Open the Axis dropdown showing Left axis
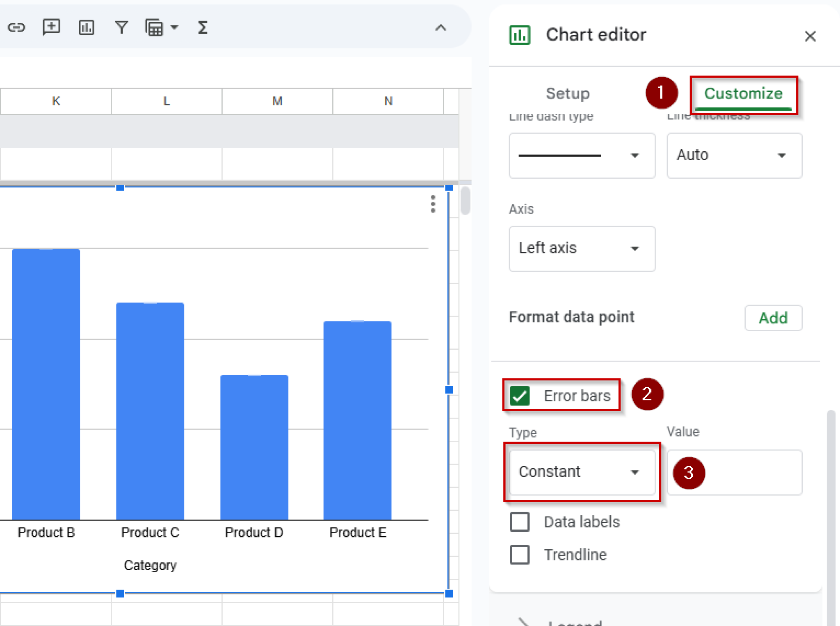 (582, 248)
